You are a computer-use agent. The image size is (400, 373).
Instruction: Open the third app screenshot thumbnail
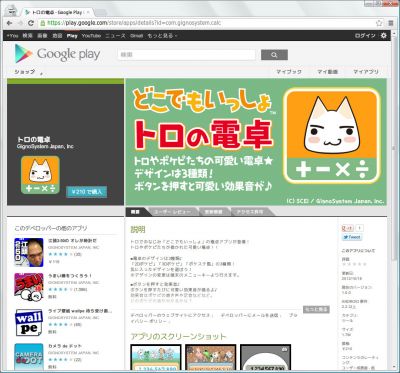[x=266, y=357]
